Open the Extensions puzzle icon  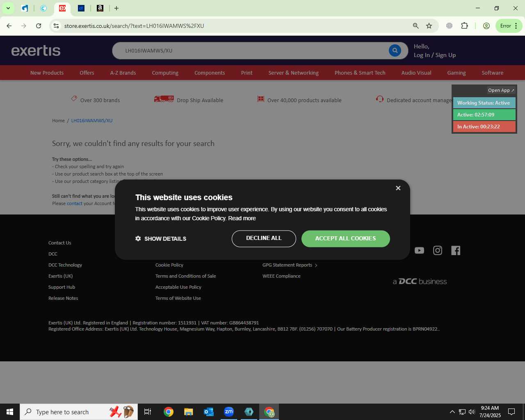click(x=464, y=26)
